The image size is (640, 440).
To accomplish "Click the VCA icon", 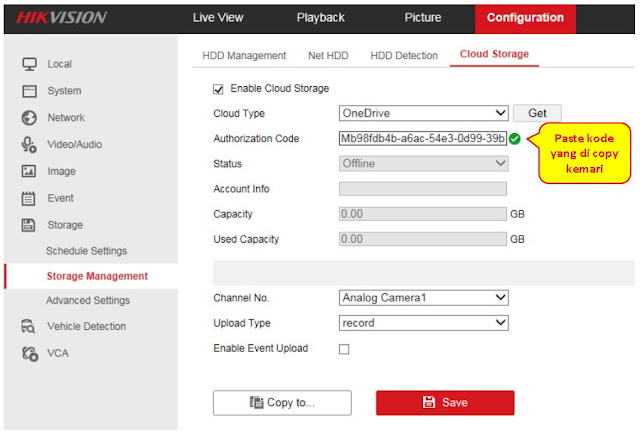I will pyautogui.click(x=30, y=353).
